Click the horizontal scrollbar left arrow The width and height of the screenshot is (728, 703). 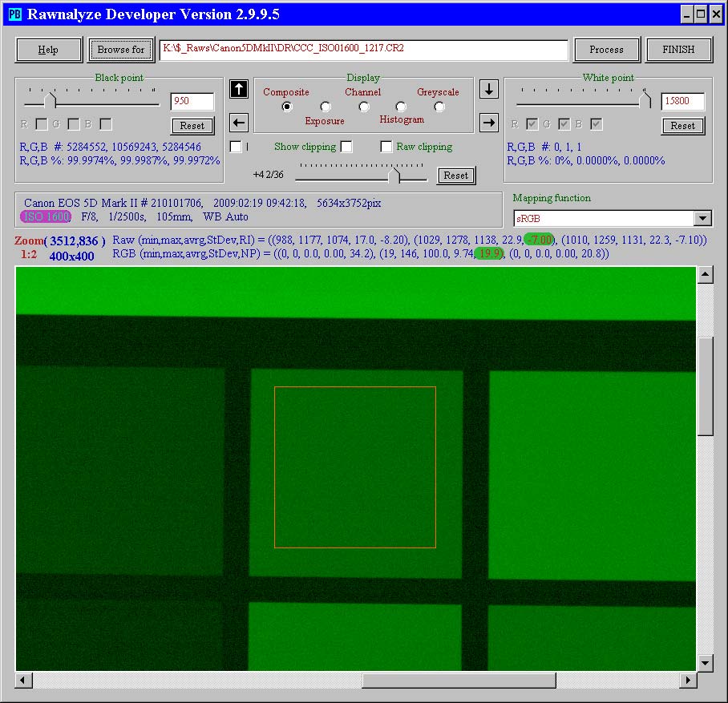(24, 680)
